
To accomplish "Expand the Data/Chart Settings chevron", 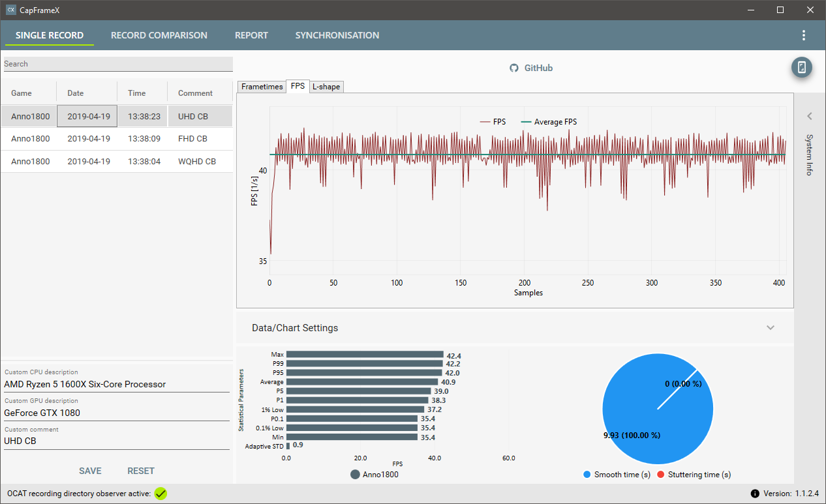I will coord(771,327).
